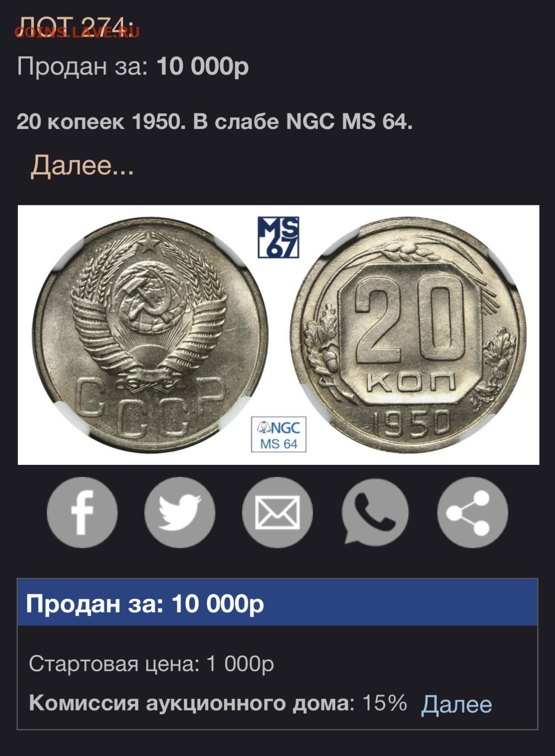Screen dimensions: 555x756
Task: Open commission details via the Далее link
Action: [456, 704]
